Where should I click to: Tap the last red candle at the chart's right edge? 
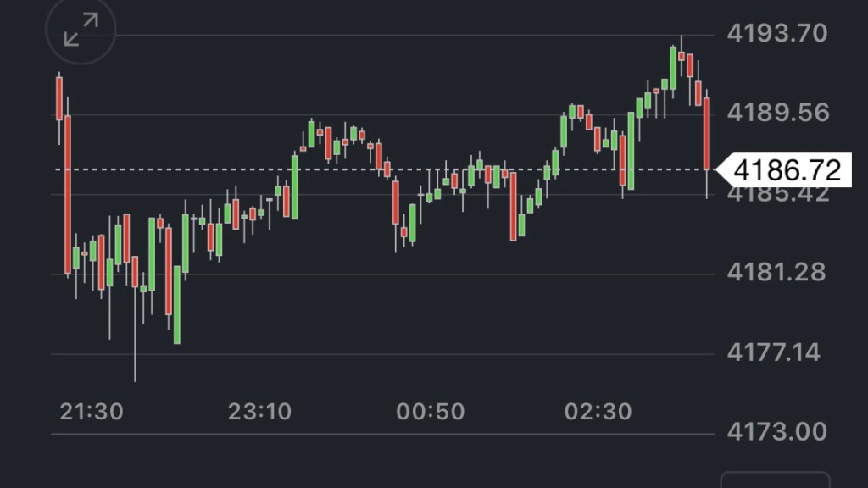click(x=707, y=134)
